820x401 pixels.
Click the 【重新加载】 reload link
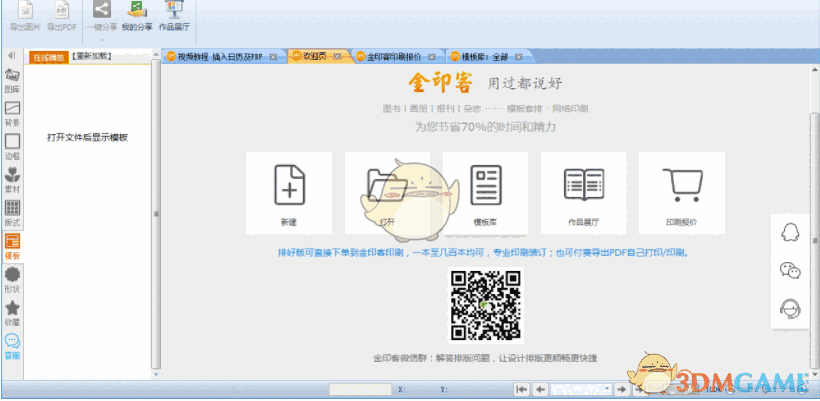click(92, 57)
